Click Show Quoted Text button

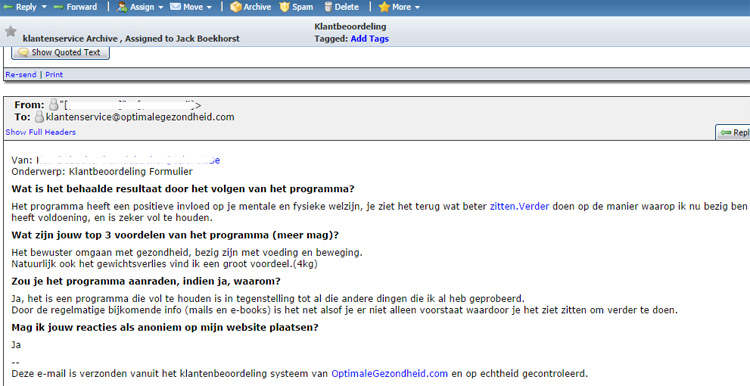[x=61, y=53]
